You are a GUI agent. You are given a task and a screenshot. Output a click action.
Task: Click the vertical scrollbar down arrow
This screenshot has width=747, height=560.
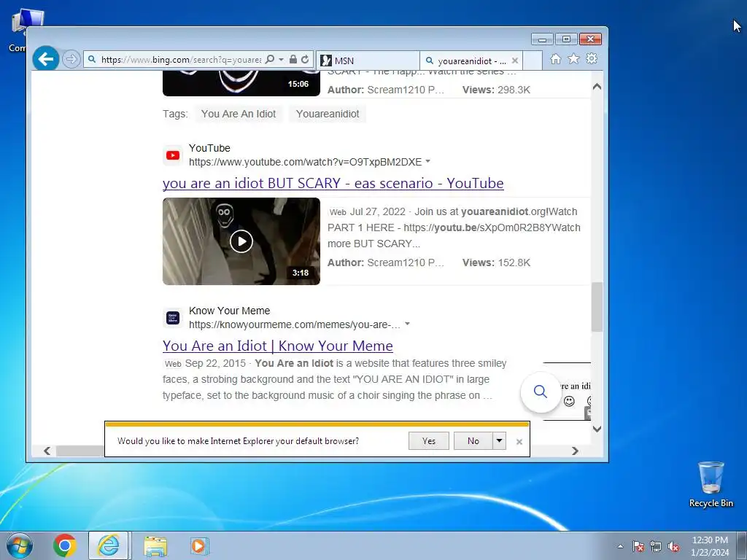(597, 429)
